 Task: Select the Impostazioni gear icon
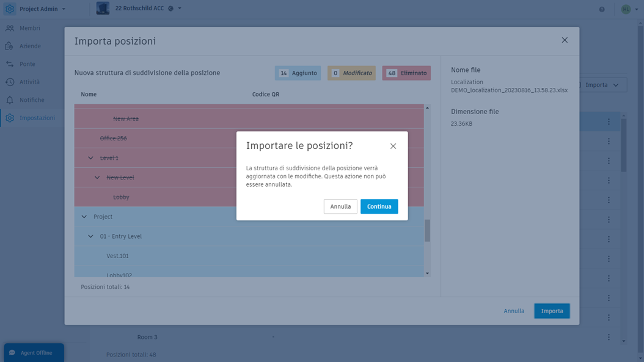9,118
